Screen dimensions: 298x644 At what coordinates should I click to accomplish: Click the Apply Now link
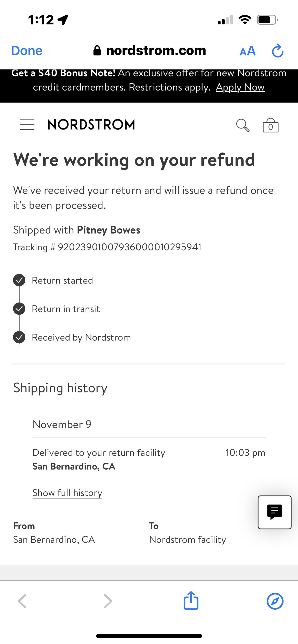[240, 87]
